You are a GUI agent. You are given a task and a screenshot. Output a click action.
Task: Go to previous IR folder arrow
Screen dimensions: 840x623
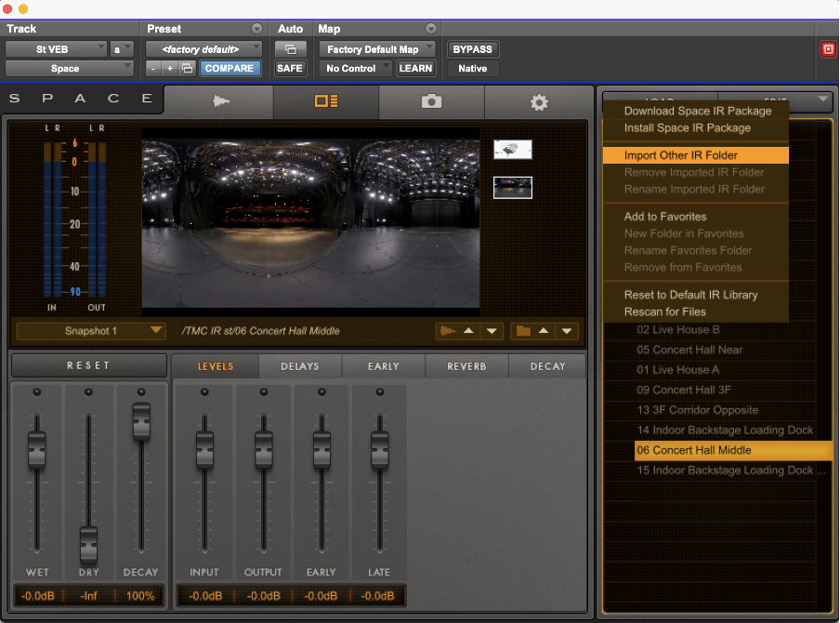pos(544,331)
